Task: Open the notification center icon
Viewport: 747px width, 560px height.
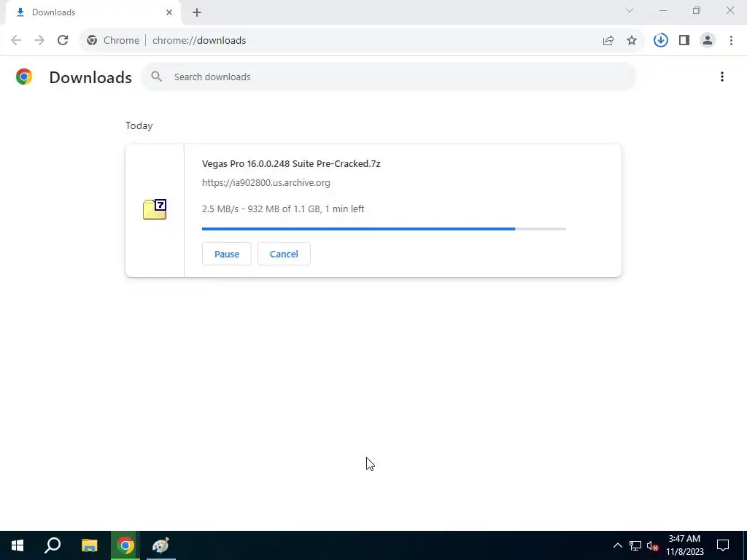Action: pyautogui.click(x=723, y=545)
